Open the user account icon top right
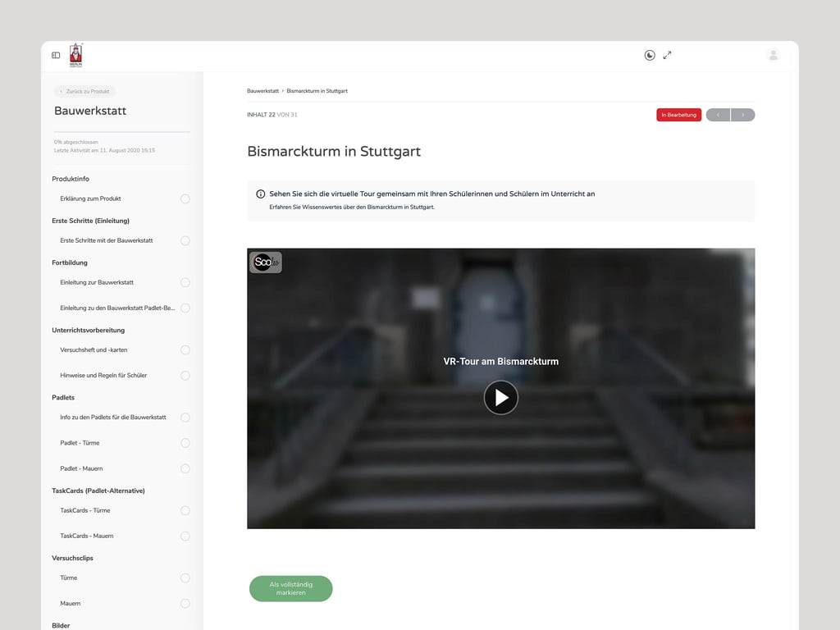The height and width of the screenshot is (630, 840). click(x=773, y=55)
